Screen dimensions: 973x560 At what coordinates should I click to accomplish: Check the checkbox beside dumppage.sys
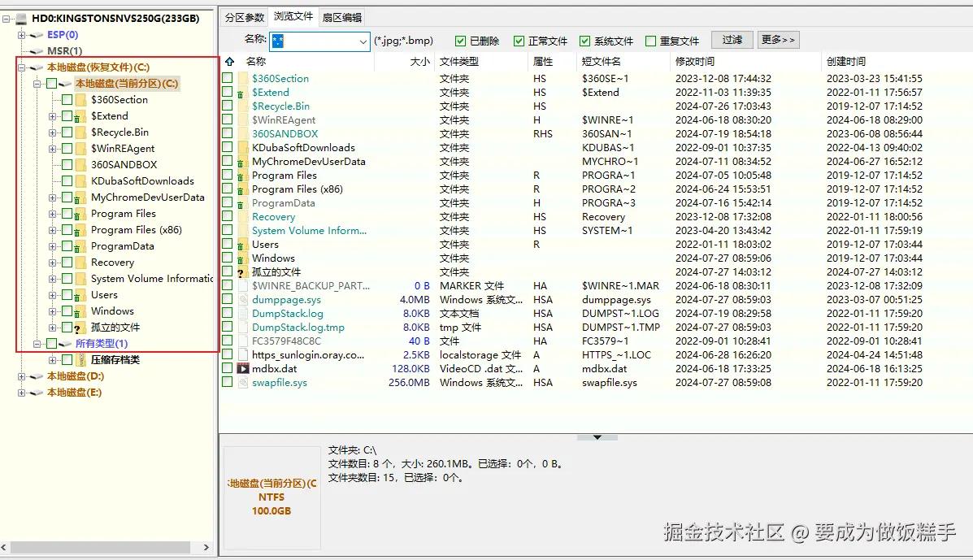tap(227, 299)
